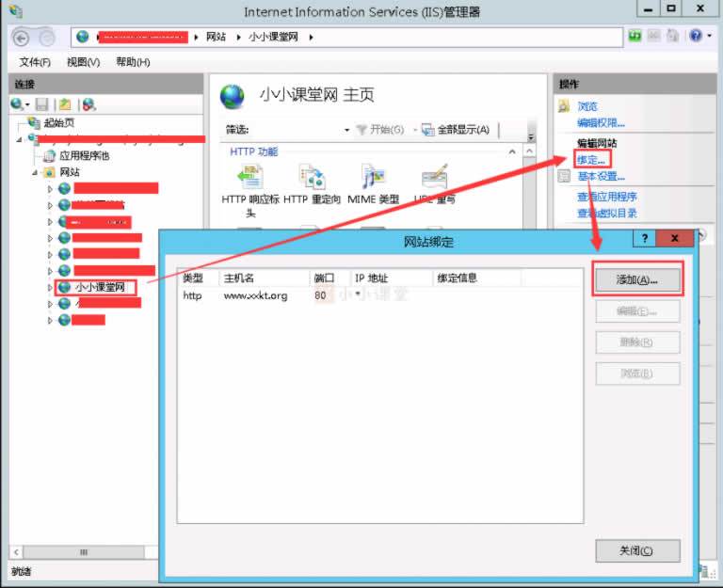Collapse the HTTP 功能 group chevron
The image size is (723, 588).
pyautogui.click(x=512, y=151)
